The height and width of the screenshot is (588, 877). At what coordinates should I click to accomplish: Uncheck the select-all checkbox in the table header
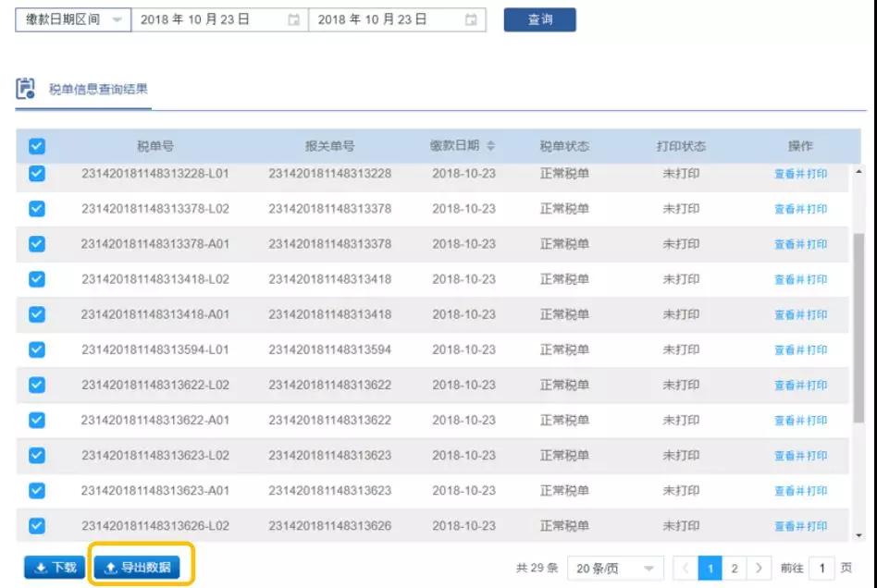36,145
